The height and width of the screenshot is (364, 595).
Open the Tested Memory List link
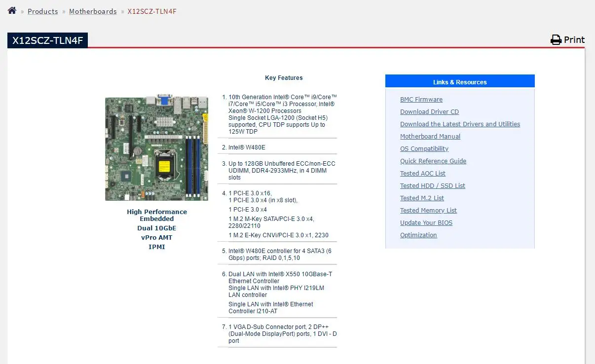coord(428,211)
